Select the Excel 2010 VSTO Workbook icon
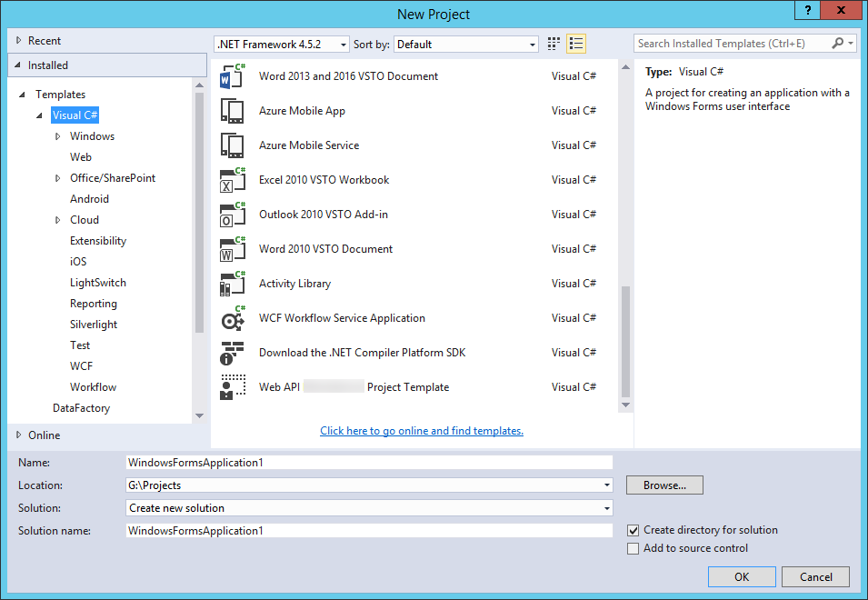 click(234, 179)
